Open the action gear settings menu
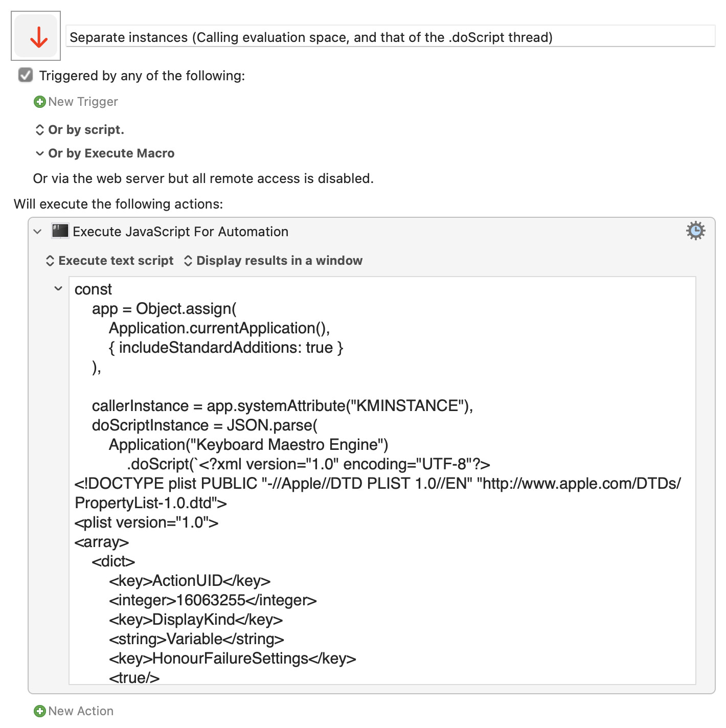The height and width of the screenshot is (728, 726). pos(695,231)
